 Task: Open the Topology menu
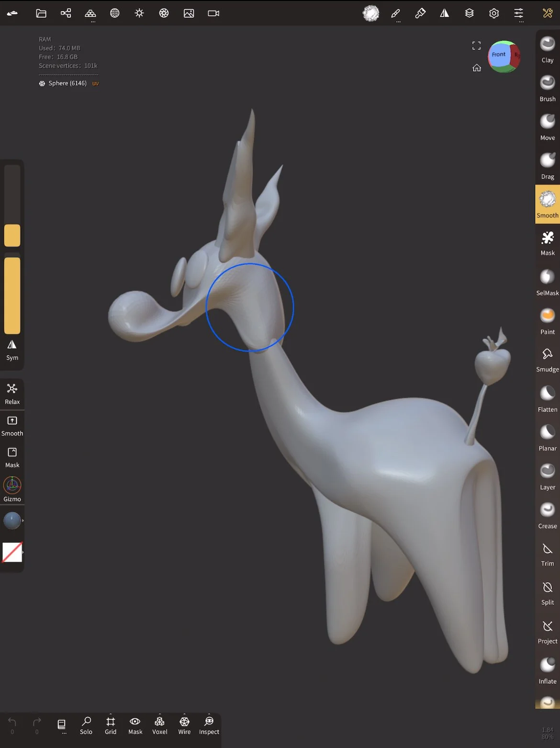pos(90,13)
